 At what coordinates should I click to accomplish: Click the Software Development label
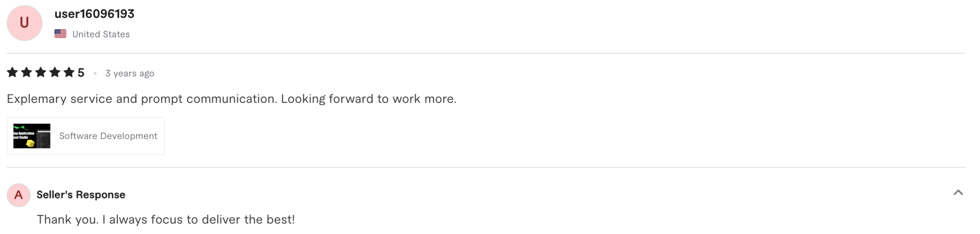pyautogui.click(x=108, y=135)
